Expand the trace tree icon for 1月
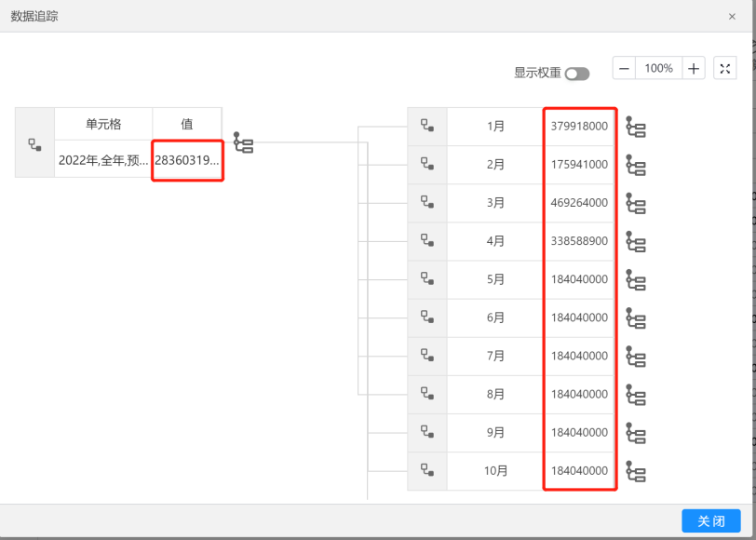The image size is (756, 540). [636, 127]
